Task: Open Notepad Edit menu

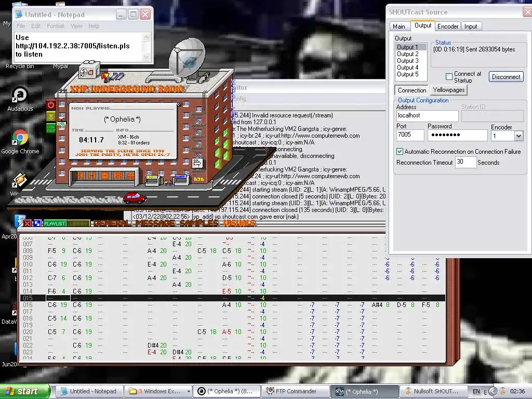Action: pos(36,26)
